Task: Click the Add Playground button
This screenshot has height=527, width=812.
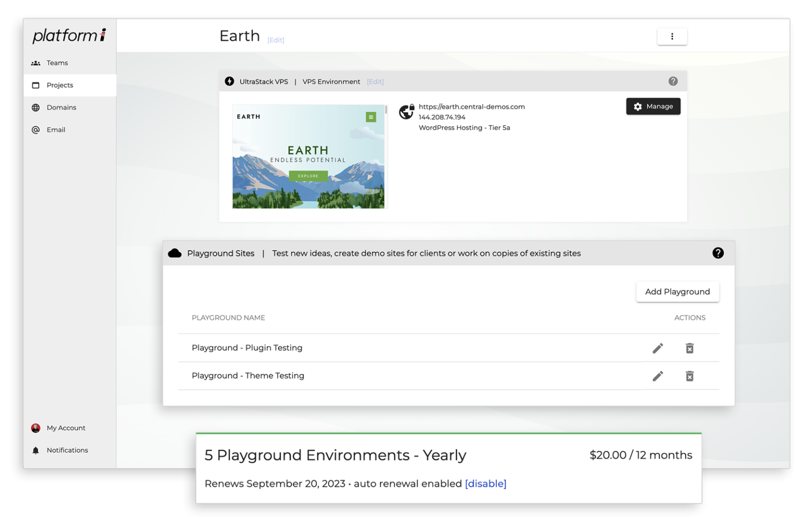Action: click(677, 292)
